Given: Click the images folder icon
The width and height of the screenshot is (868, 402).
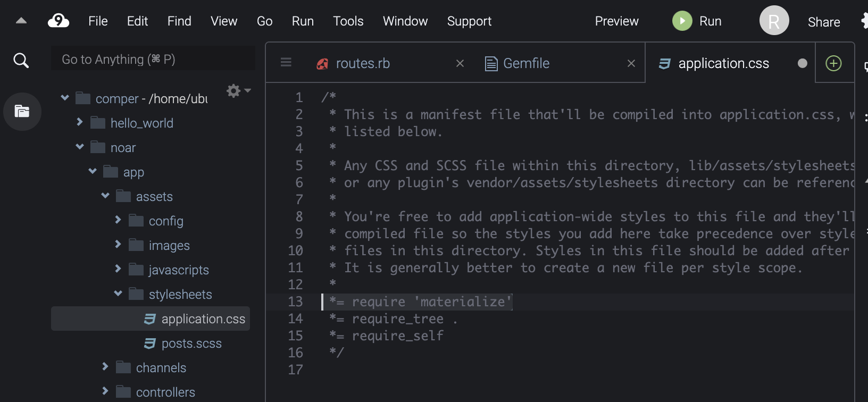Looking at the screenshot, I should [136, 245].
